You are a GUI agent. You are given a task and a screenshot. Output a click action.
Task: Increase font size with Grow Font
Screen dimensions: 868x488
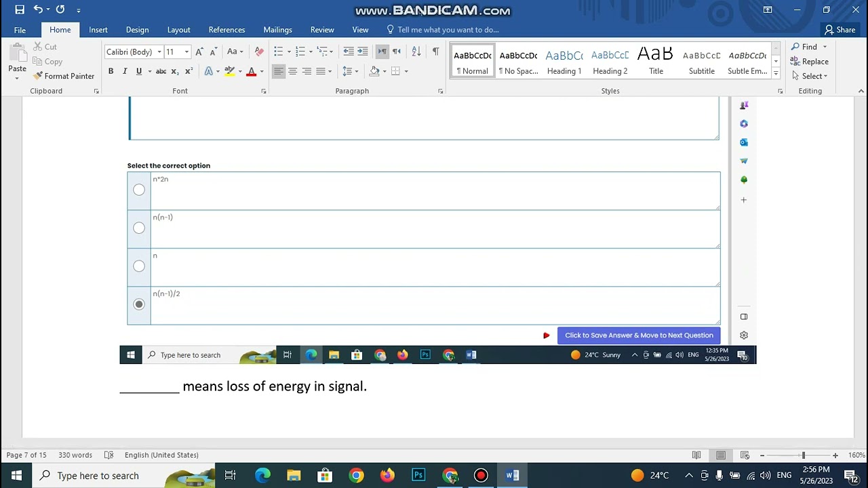pos(199,52)
